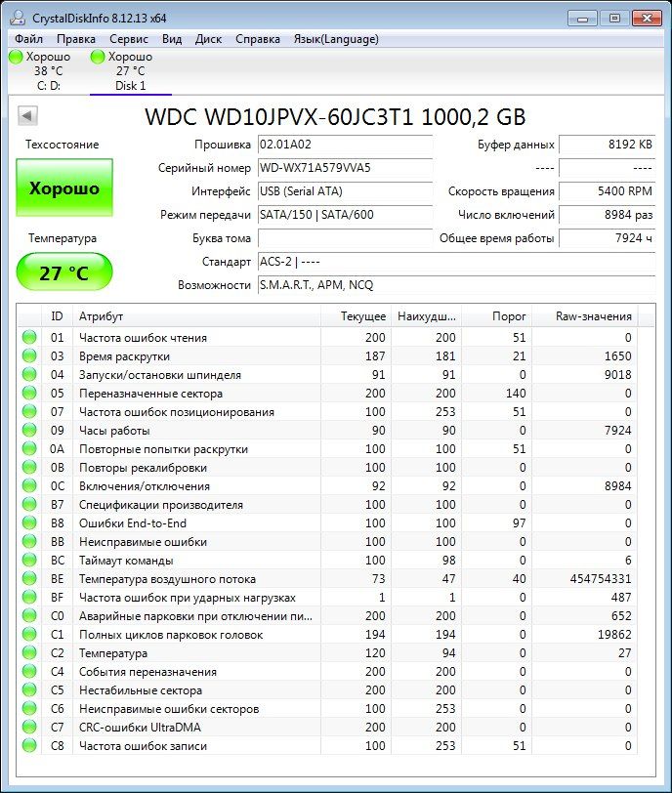The width and height of the screenshot is (672, 793).
Task: Open the Файл menu
Action: click(28, 39)
